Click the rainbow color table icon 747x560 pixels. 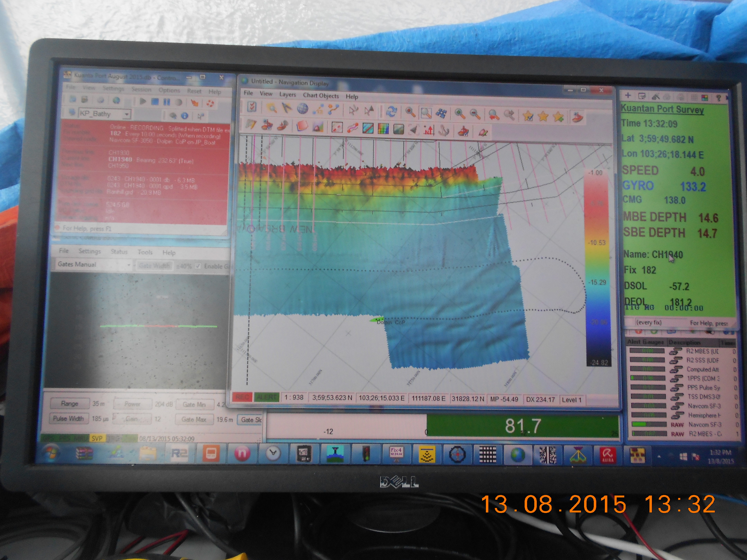click(x=383, y=129)
